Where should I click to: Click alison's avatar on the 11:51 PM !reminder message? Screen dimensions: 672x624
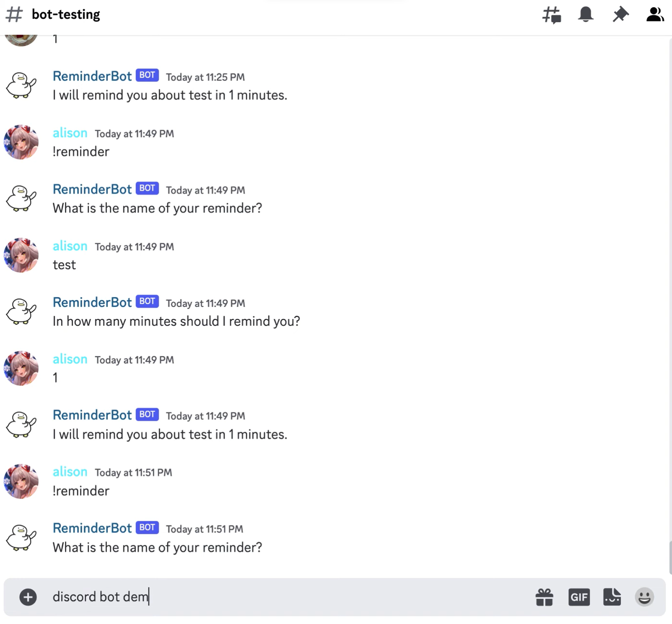click(x=21, y=481)
